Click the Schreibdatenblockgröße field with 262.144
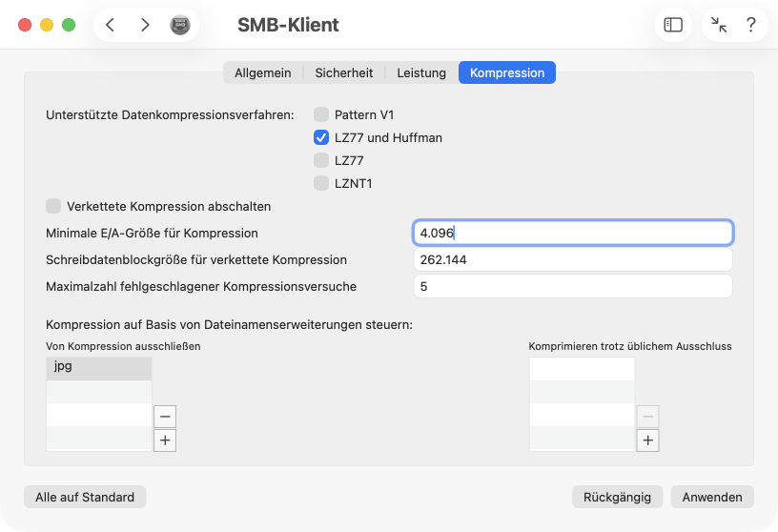The width and height of the screenshot is (778, 532). coord(573,259)
